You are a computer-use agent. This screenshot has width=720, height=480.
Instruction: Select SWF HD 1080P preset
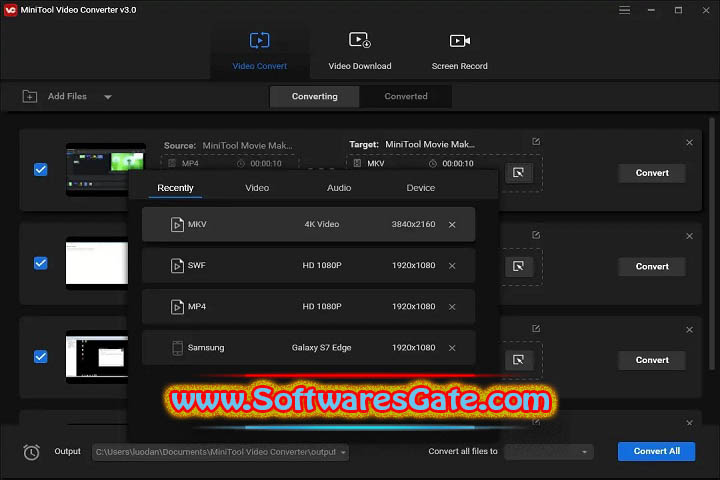(309, 265)
